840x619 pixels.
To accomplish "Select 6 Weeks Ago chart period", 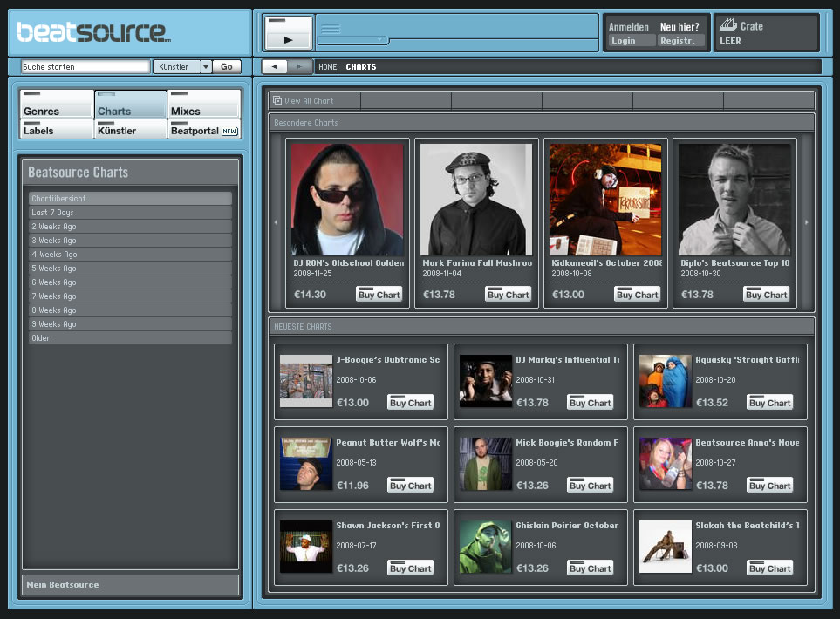I will point(130,282).
